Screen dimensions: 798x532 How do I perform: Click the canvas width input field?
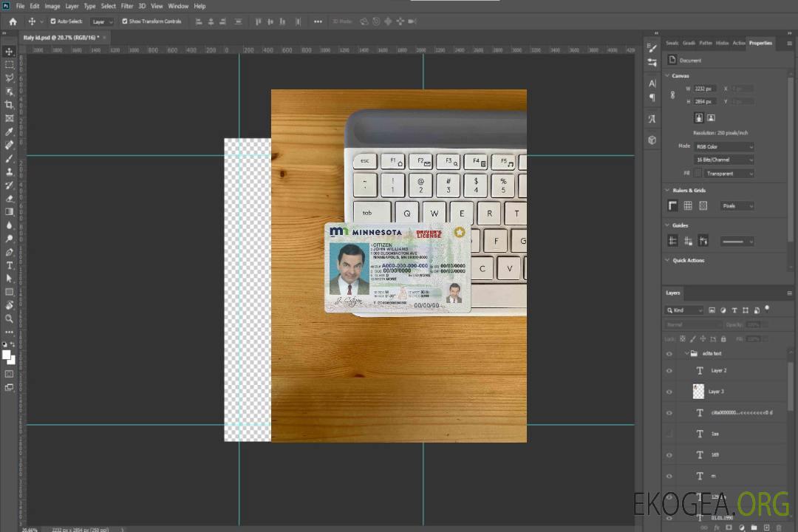[704, 89]
